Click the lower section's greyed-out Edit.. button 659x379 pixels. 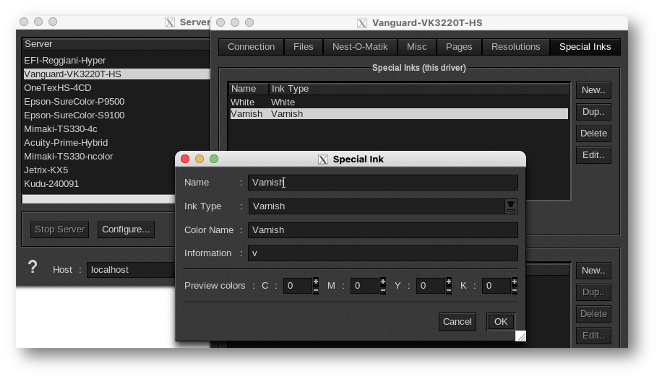click(x=593, y=335)
